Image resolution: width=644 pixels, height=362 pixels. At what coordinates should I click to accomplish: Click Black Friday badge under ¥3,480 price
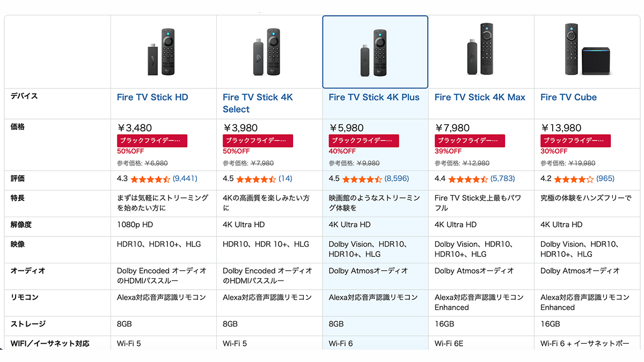tap(152, 141)
